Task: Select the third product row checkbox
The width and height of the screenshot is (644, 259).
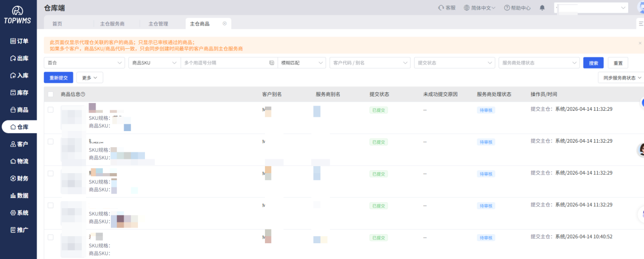Action: [x=50, y=173]
